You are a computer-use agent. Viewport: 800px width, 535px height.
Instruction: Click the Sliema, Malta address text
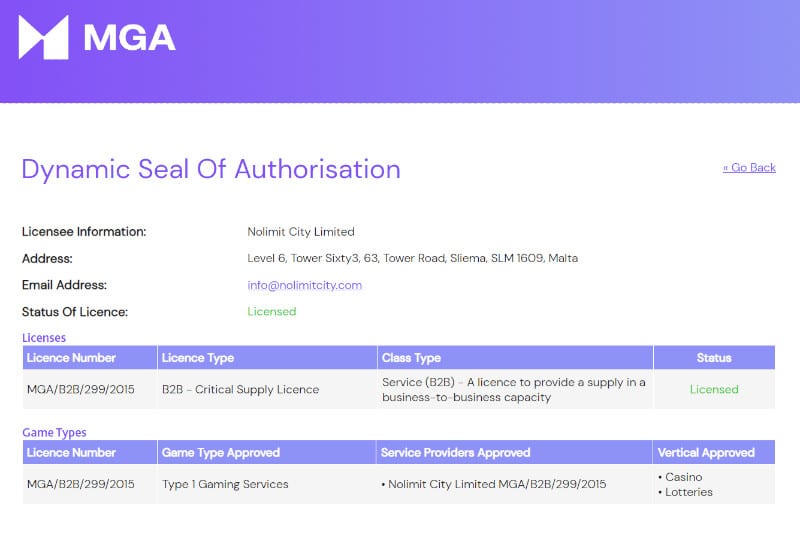412,258
